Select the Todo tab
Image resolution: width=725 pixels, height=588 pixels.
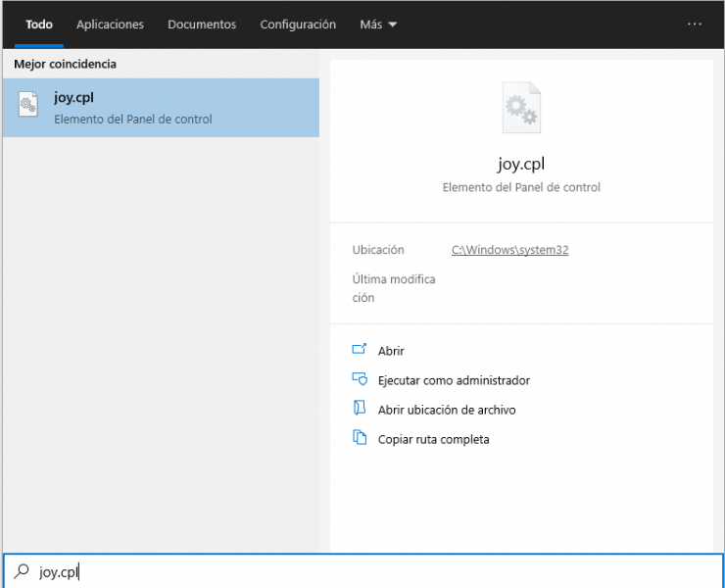click(x=39, y=24)
